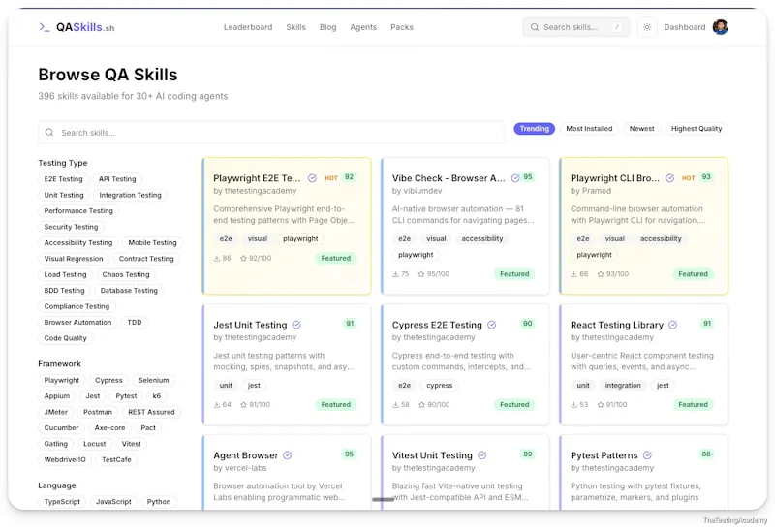Open the user profile avatar

(x=720, y=27)
